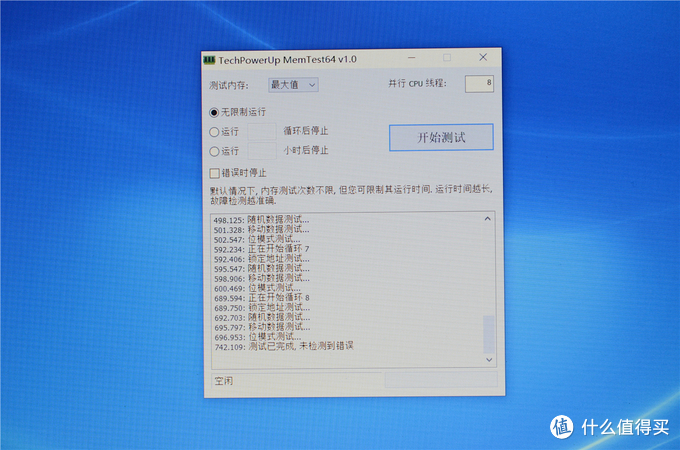Click log line 501.328 移动数据测试
680x450 pixels.
262,230
